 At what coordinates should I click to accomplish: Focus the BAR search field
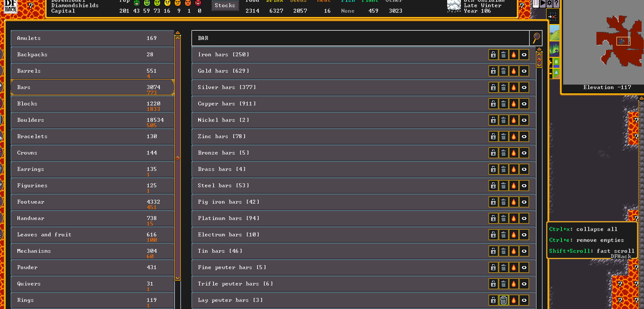[x=361, y=38]
